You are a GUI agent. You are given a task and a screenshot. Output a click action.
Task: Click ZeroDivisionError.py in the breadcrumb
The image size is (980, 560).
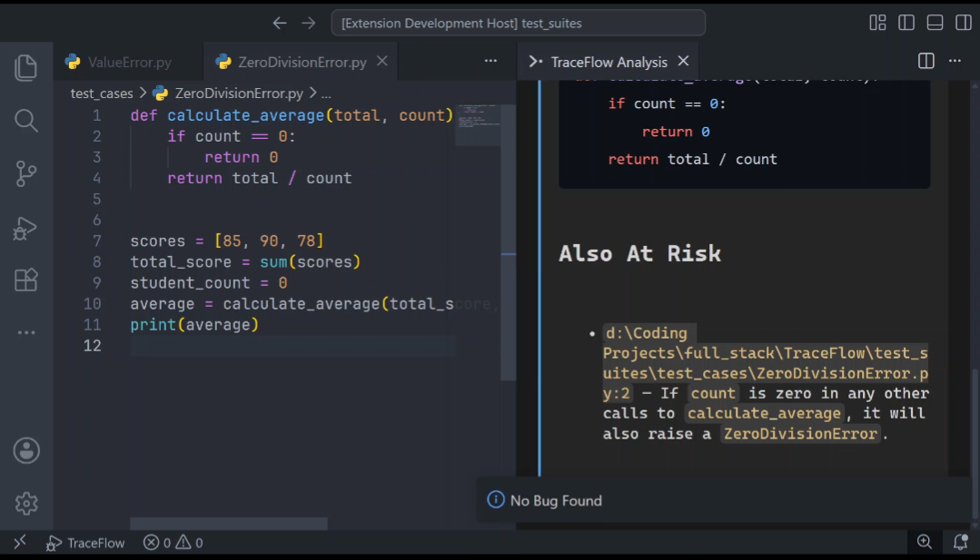239,93
